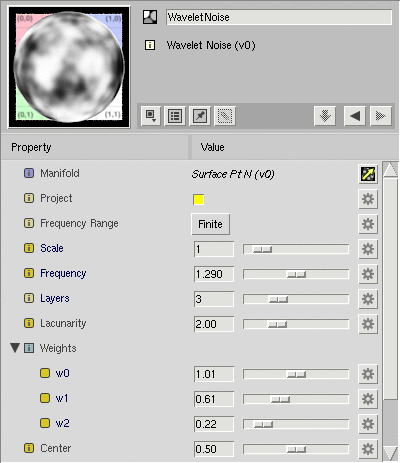
Task: Go forward with the right triangle arrow
Action: (x=381, y=116)
